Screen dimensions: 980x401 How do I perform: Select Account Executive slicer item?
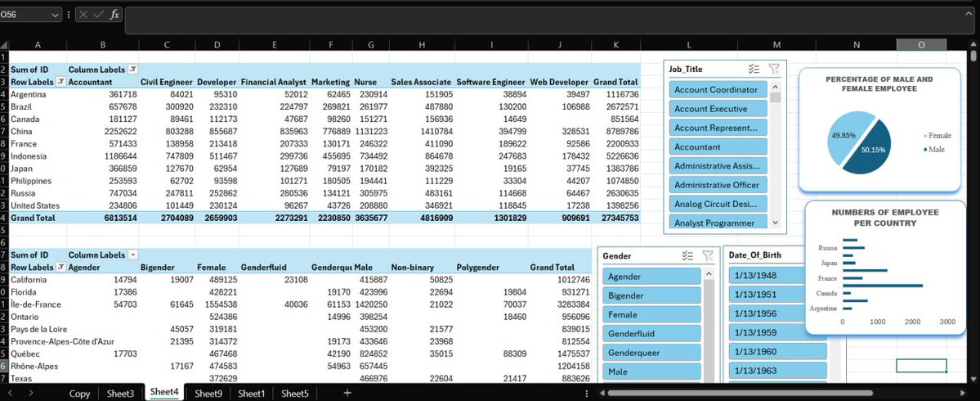coord(718,109)
